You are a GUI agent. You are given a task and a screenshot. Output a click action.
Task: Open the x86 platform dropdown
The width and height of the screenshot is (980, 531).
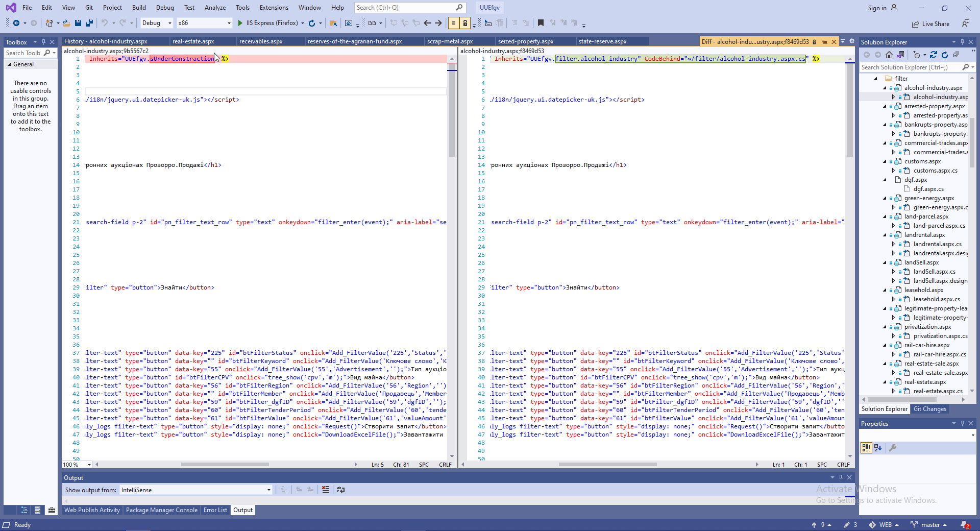204,23
